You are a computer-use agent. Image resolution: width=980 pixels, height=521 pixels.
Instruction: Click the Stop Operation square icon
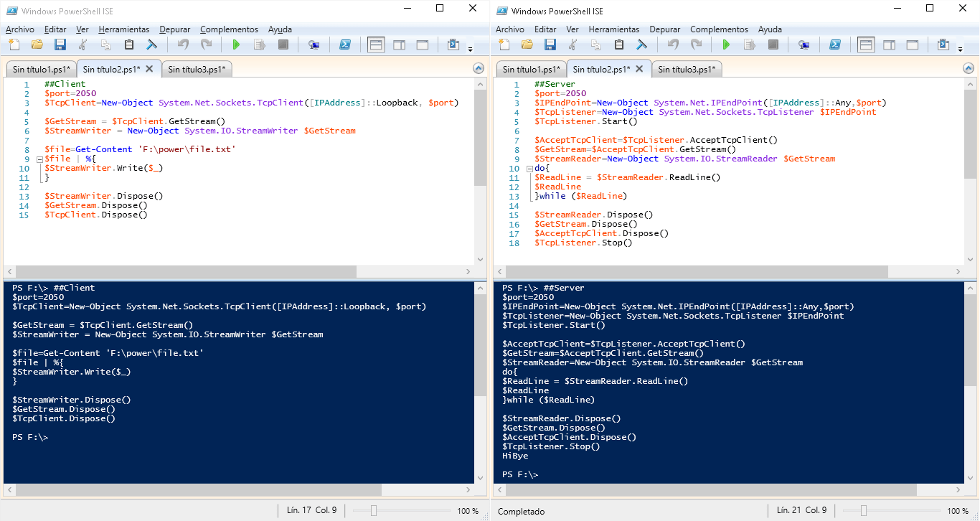tap(283, 44)
